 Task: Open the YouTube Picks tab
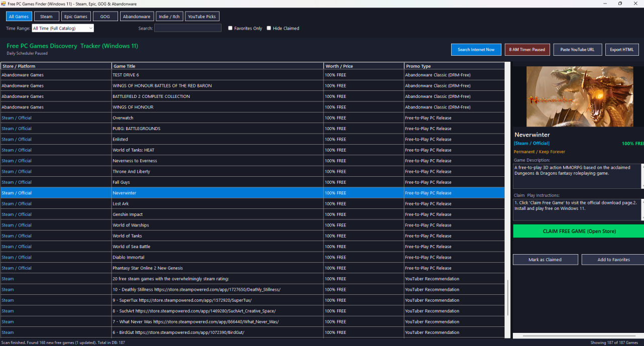202,17
